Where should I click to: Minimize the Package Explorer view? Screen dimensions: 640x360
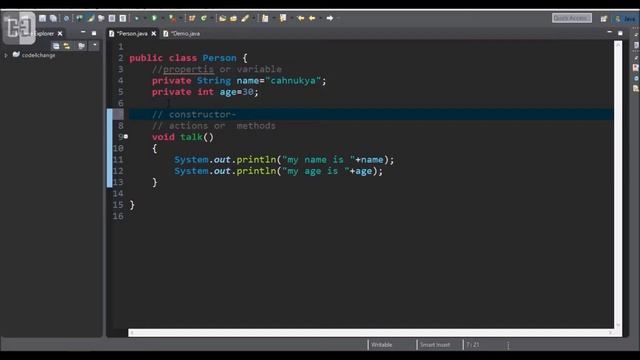pos(83,32)
